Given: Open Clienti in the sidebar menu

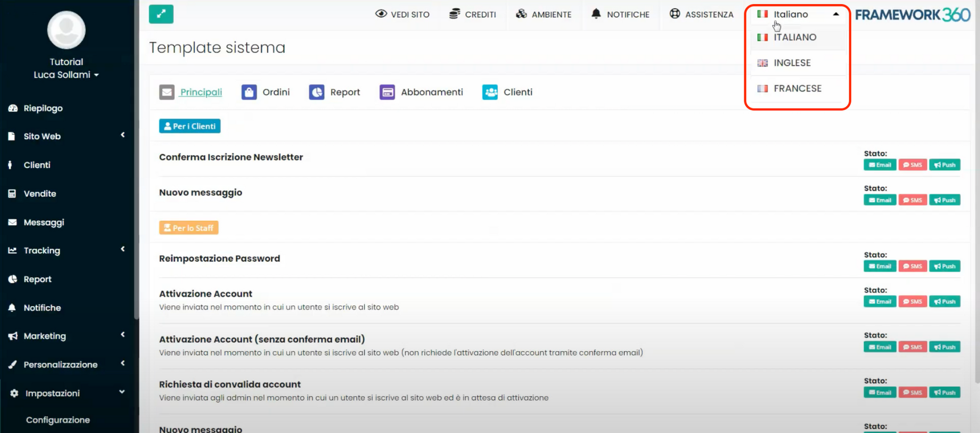Looking at the screenshot, I should [37, 165].
